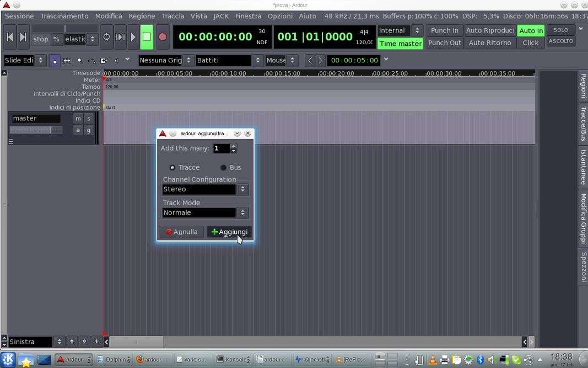The height and width of the screenshot is (368, 588).
Task: Toggle loop playback icon
Action: pos(106,37)
